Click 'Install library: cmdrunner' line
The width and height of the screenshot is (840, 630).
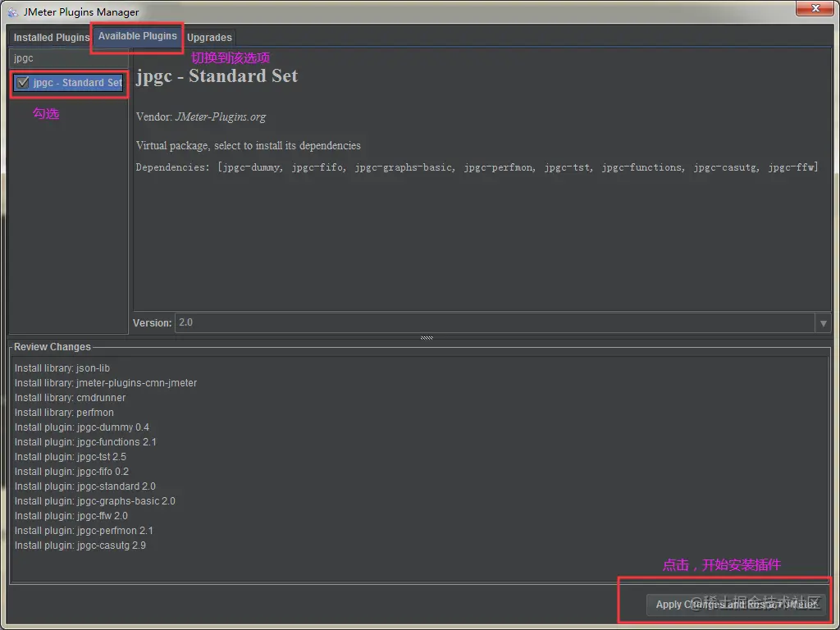(71, 398)
